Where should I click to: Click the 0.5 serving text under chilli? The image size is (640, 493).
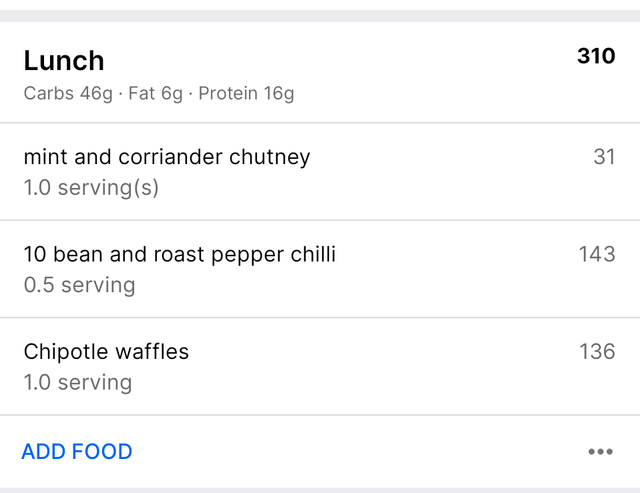[x=79, y=285]
